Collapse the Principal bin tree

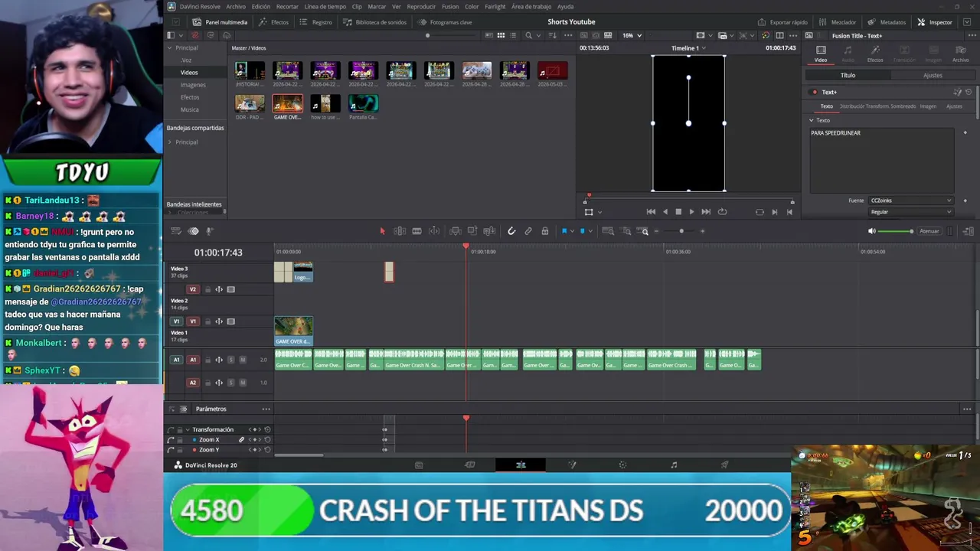(170, 47)
